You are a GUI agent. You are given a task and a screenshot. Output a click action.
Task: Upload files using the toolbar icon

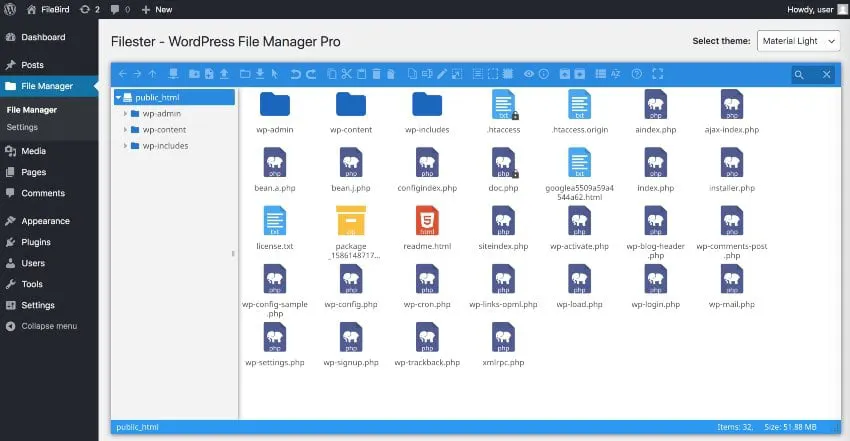(x=224, y=74)
